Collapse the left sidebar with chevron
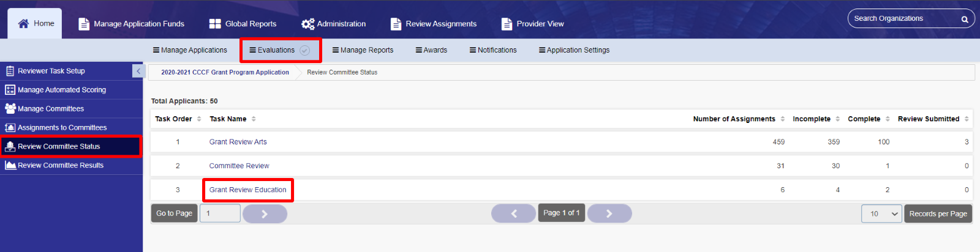The height and width of the screenshot is (252, 980). pos(138,71)
